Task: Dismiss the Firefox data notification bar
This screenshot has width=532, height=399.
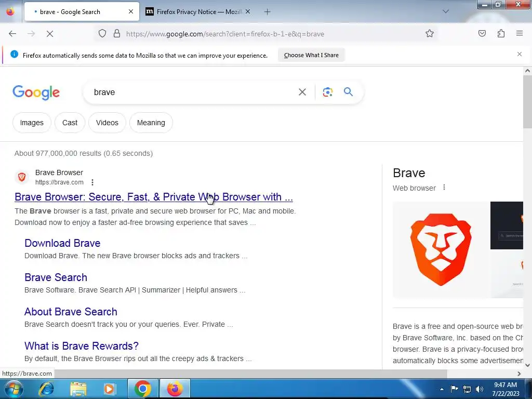Action: pos(520,54)
